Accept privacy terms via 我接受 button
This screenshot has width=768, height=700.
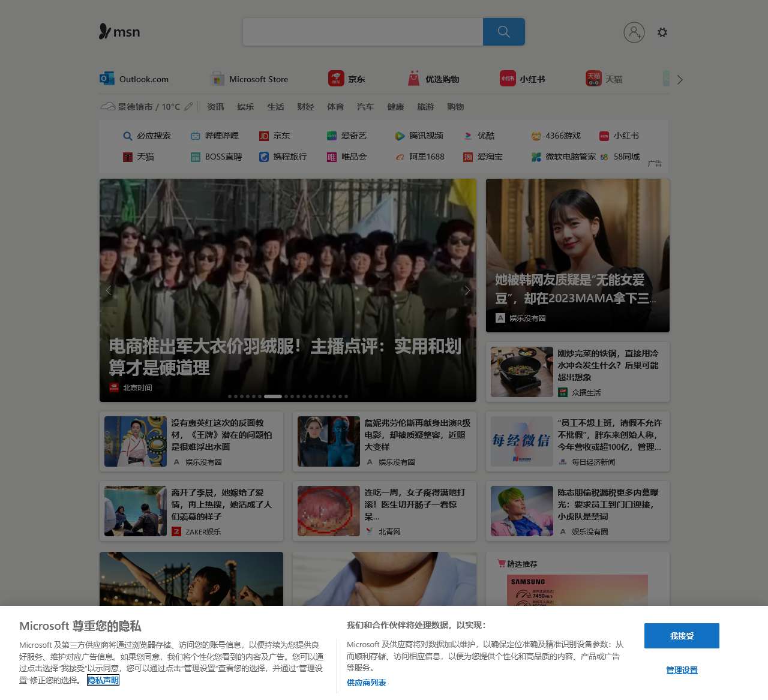(x=681, y=636)
